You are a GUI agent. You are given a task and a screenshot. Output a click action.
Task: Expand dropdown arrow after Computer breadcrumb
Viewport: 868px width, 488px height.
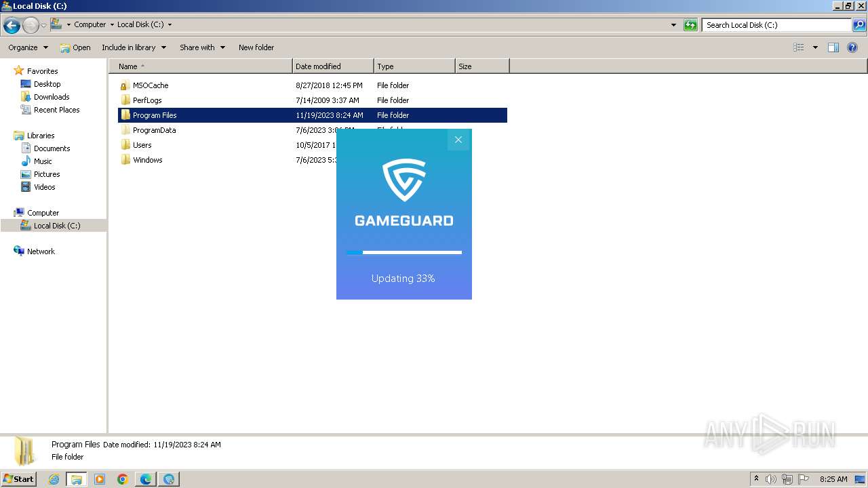tap(112, 25)
